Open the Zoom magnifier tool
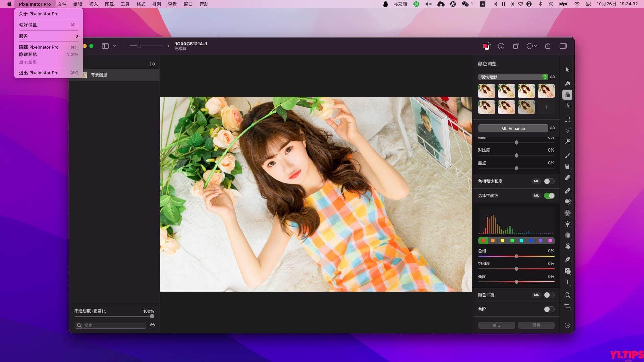This screenshot has width=644, height=362. pyautogui.click(x=568, y=295)
